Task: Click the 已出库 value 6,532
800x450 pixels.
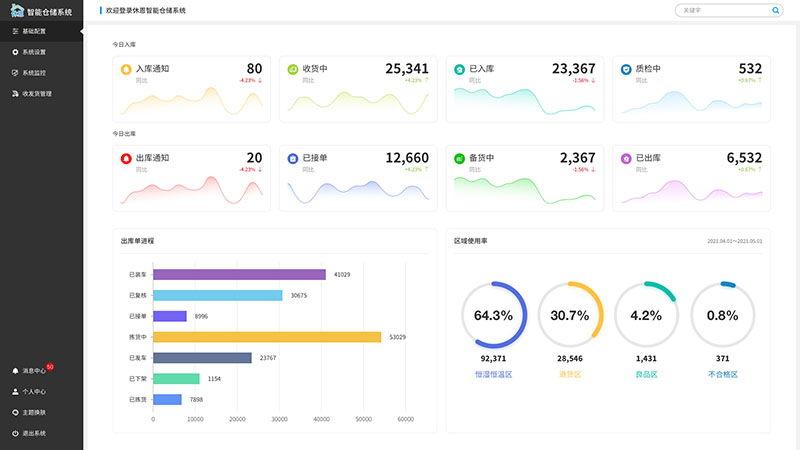Action: tap(744, 158)
